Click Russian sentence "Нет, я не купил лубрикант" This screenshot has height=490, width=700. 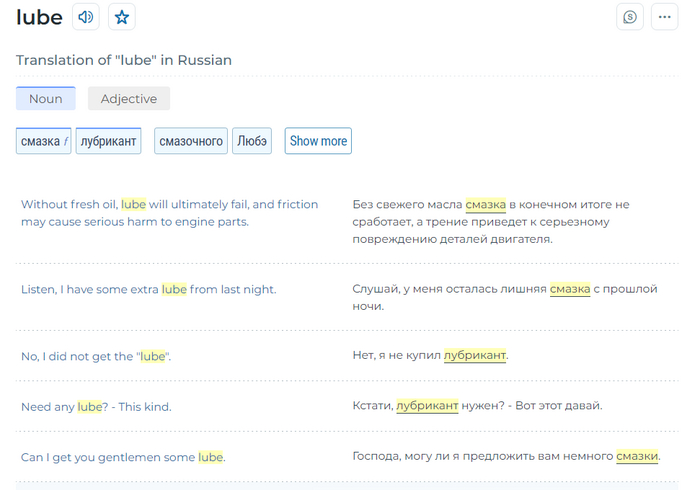tap(431, 356)
